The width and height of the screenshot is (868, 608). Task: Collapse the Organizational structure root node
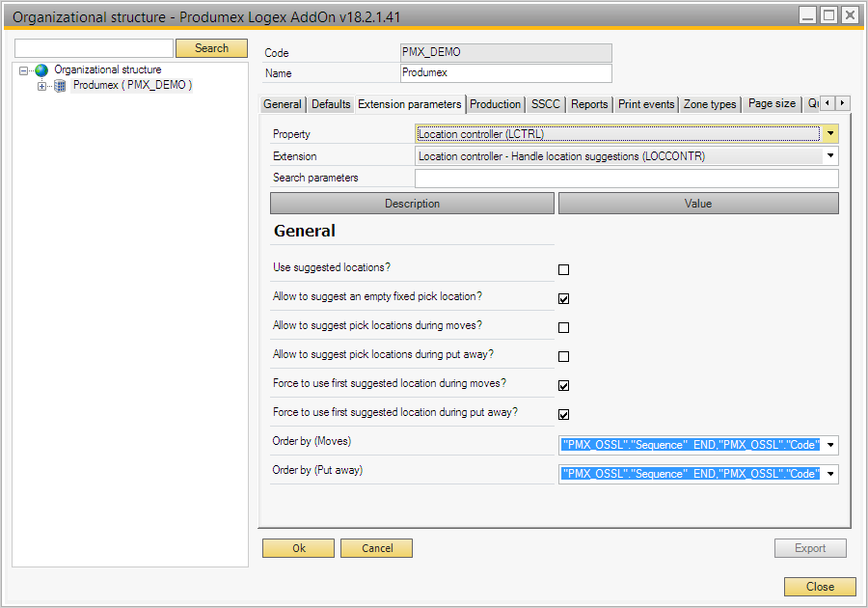click(x=24, y=70)
